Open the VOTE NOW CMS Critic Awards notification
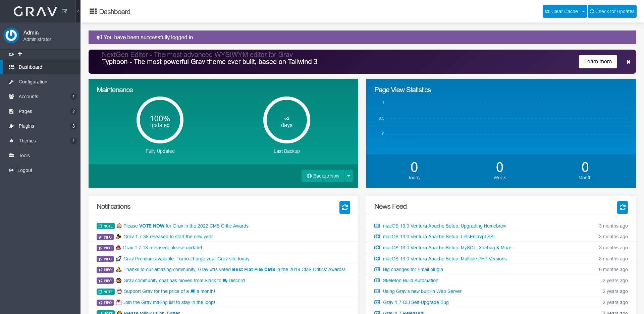 [x=186, y=226]
